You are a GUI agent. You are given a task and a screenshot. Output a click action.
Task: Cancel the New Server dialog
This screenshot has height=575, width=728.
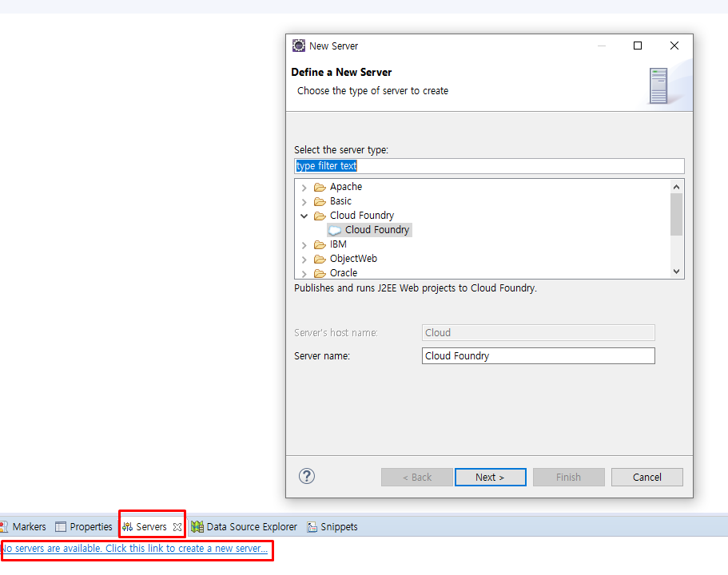(646, 477)
